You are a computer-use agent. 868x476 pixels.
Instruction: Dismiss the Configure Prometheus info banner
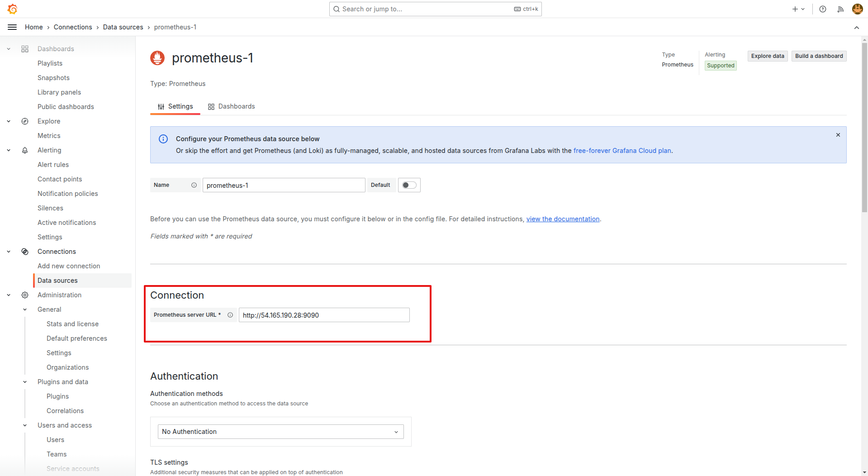click(838, 135)
